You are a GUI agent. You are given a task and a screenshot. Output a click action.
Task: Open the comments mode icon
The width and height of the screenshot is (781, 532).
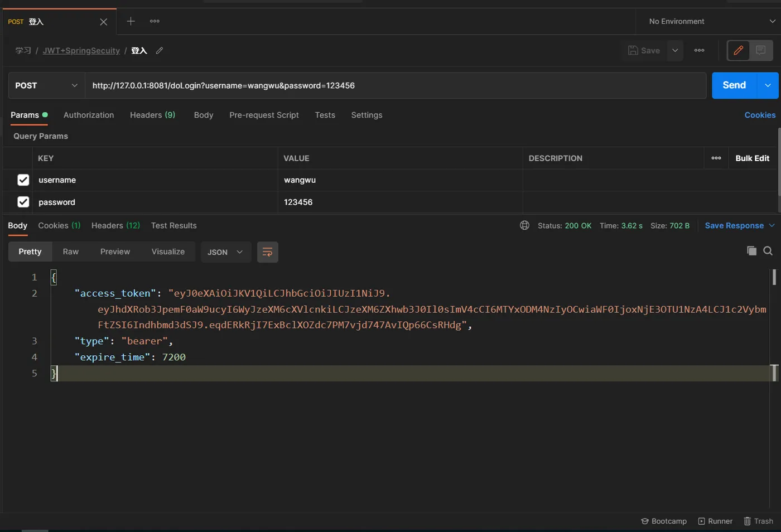click(761, 51)
